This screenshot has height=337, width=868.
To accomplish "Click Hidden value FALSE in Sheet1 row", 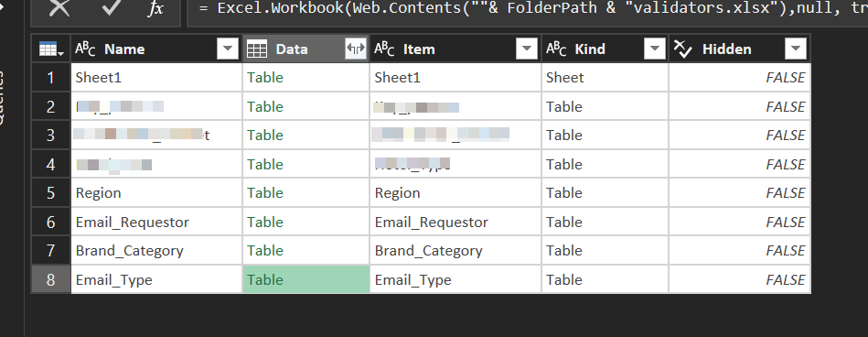I will tap(786, 78).
